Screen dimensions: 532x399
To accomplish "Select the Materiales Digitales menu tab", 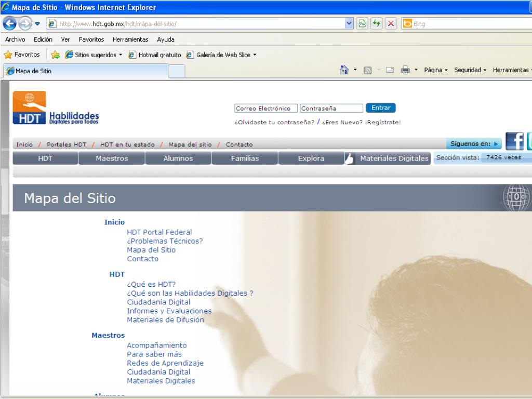I will click(x=394, y=158).
